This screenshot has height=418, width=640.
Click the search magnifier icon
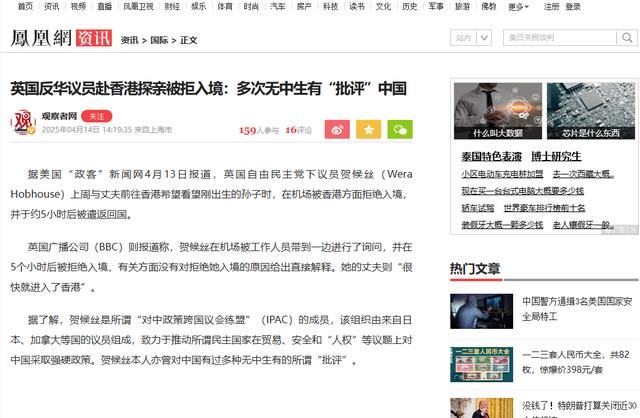coord(627,38)
